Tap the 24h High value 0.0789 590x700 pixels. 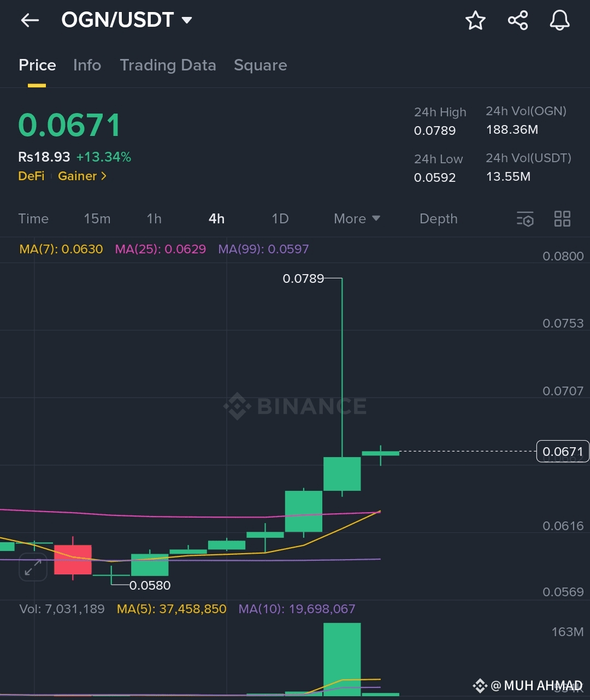point(435,130)
